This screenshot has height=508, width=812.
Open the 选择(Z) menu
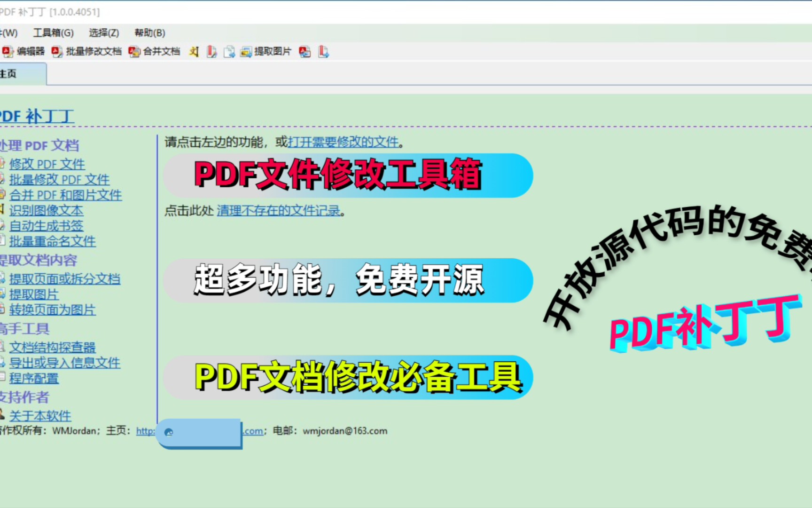click(104, 32)
